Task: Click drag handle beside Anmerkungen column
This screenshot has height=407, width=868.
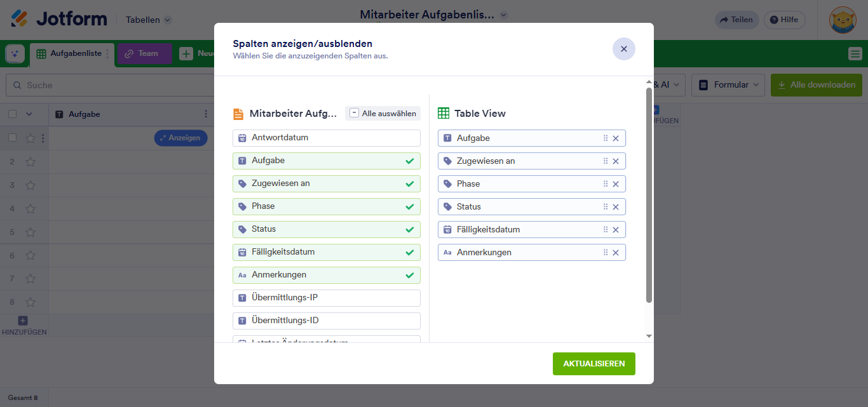Action: tap(605, 253)
